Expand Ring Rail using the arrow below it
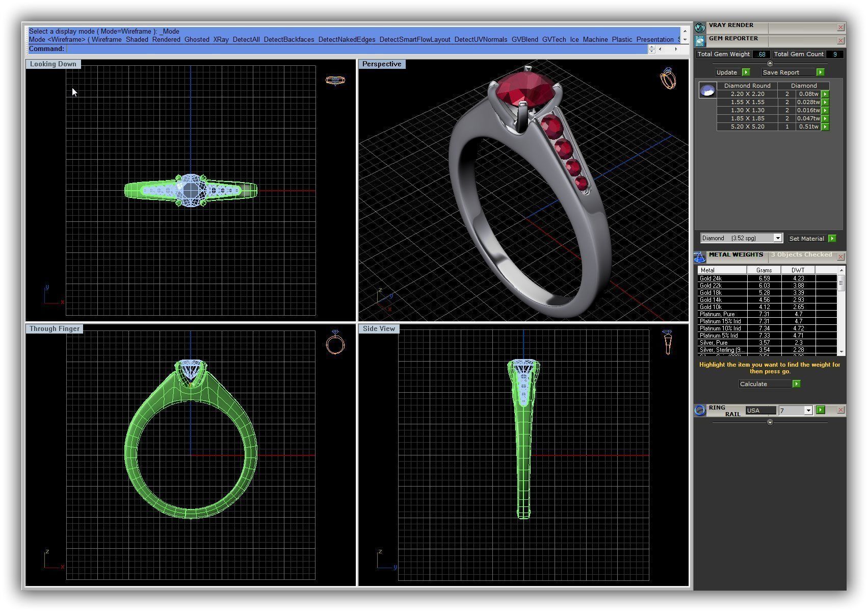 (770, 422)
